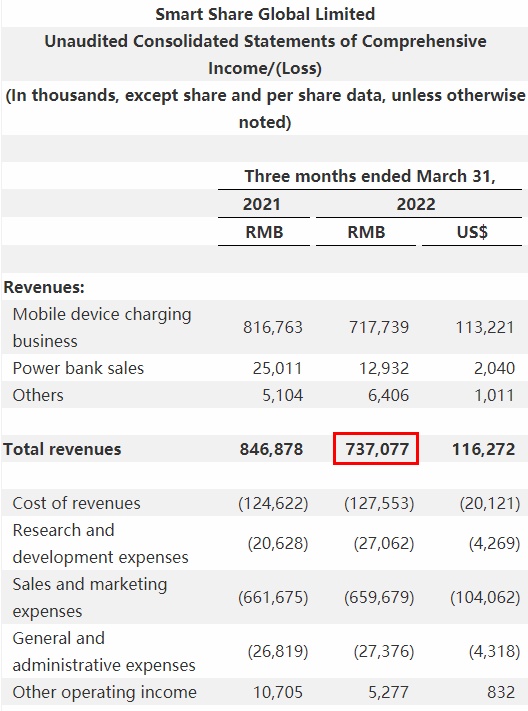Click the value 816,763

click(273, 327)
